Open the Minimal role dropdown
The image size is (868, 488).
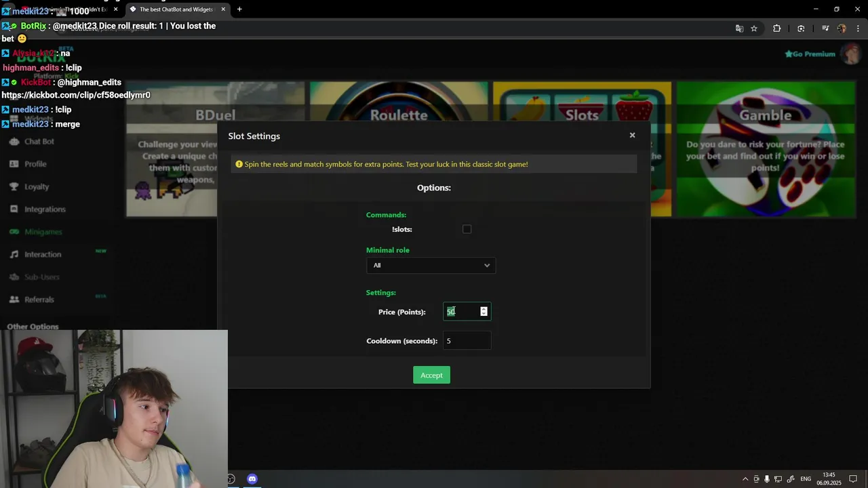tap(431, 265)
